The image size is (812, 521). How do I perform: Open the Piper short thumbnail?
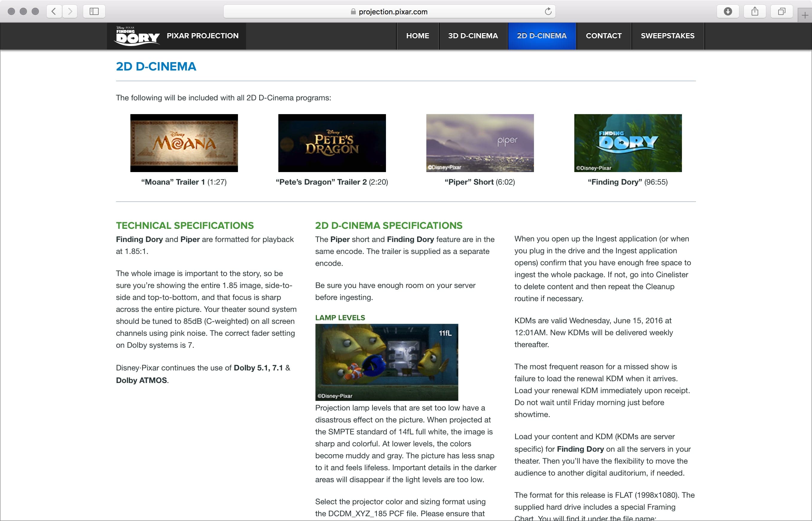[480, 143]
